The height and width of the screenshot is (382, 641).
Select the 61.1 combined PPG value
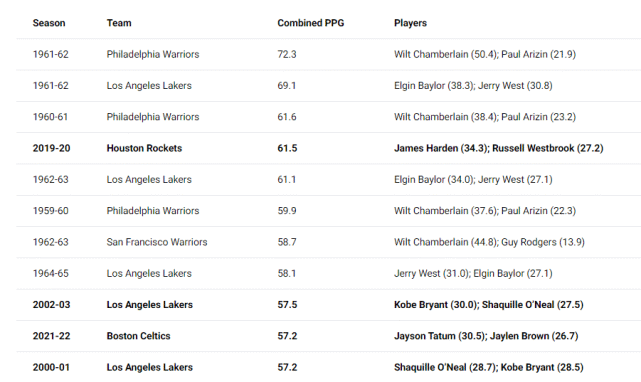pos(287,180)
